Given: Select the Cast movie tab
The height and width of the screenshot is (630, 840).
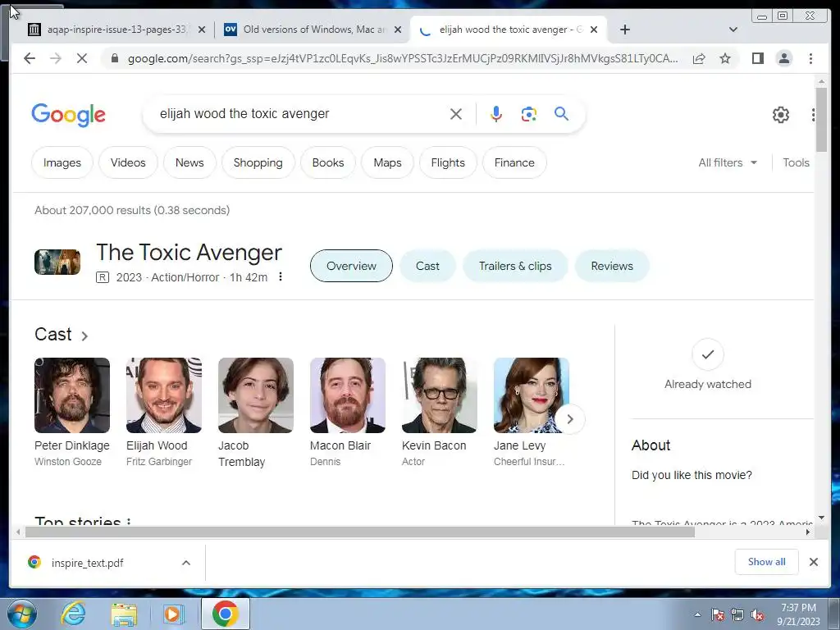Looking at the screenshot, I should [x=427, y=266].
